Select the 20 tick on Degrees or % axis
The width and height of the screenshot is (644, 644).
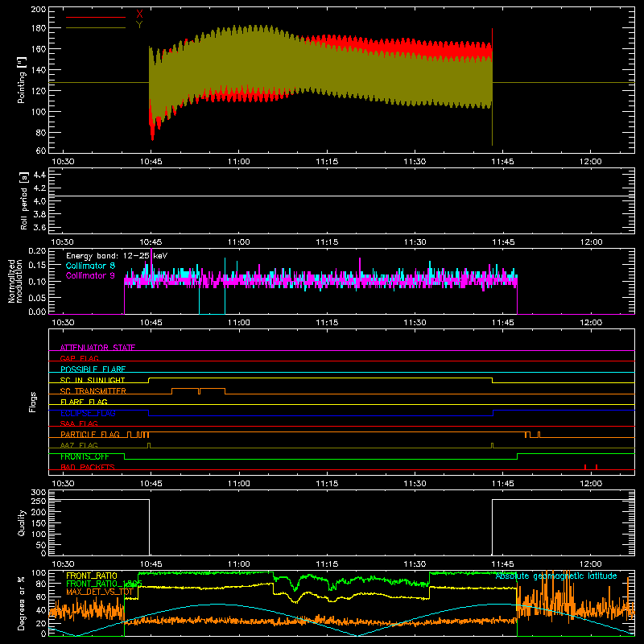[41, 623]
